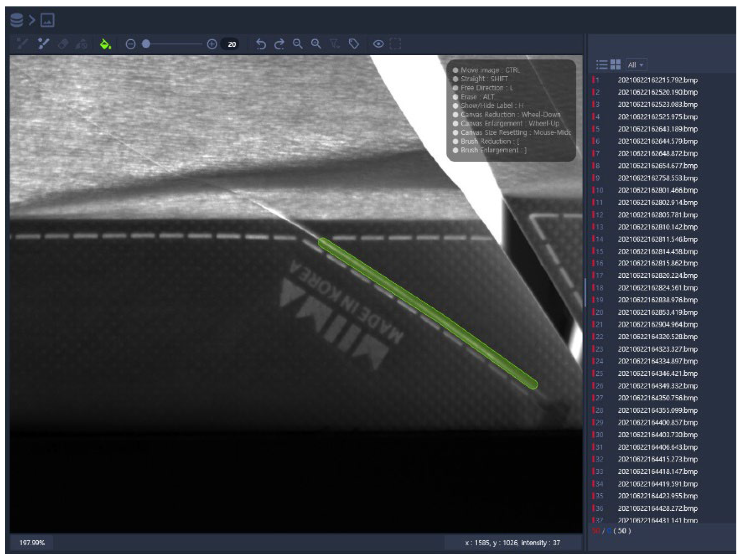Click the dashed rectangle selection icon
745x560 pixels.
point(395,44)
